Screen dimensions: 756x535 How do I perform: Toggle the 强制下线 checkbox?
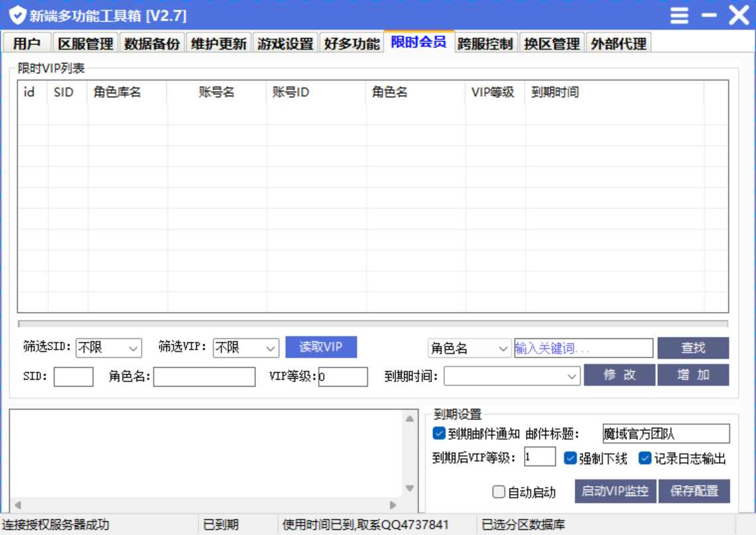coord(570,458)
